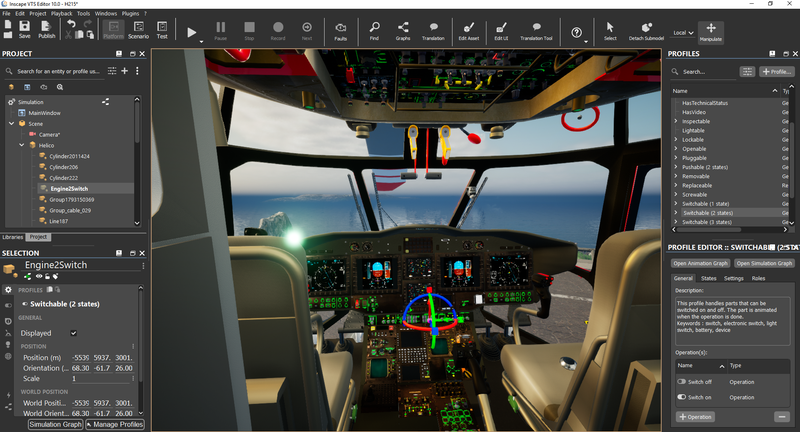Viewport: 800px width, 432px height.
Task: Click the Detach Submodel icon
Action: click(x=648, y=30)
